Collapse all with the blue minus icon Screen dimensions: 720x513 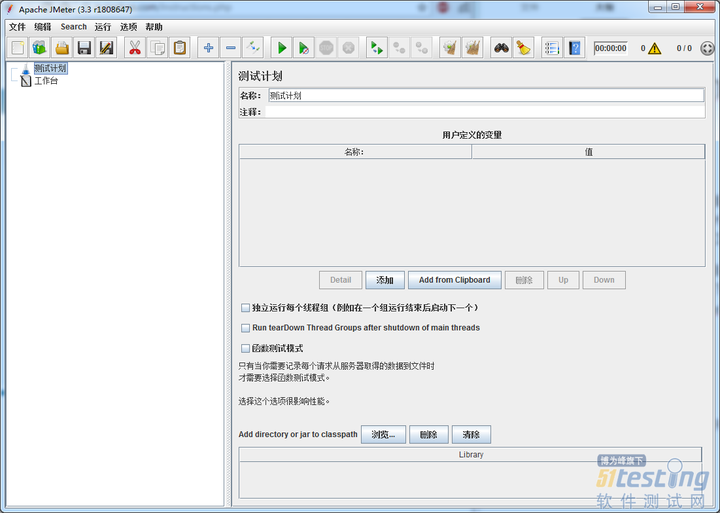click(x=231, y=48)
